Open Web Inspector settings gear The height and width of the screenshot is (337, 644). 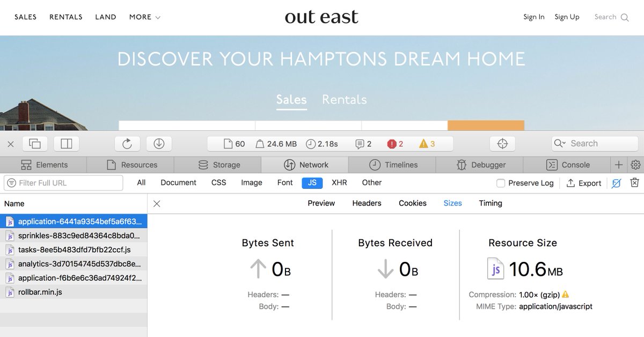point(635,165)
